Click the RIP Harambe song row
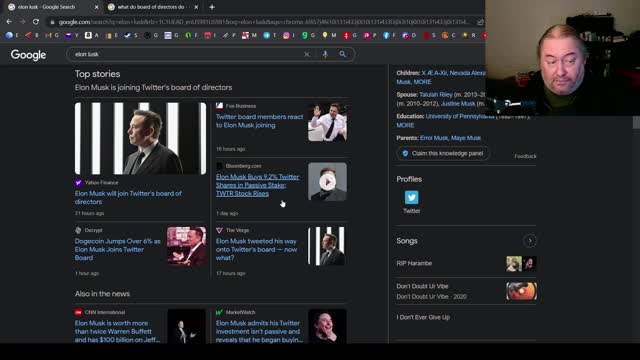 tap(467, 264)
